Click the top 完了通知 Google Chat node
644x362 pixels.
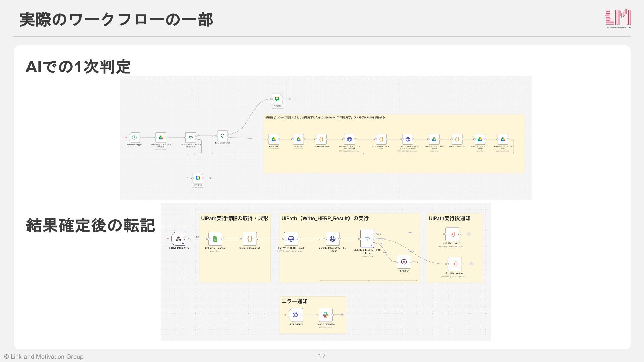[x=277, y=99]
